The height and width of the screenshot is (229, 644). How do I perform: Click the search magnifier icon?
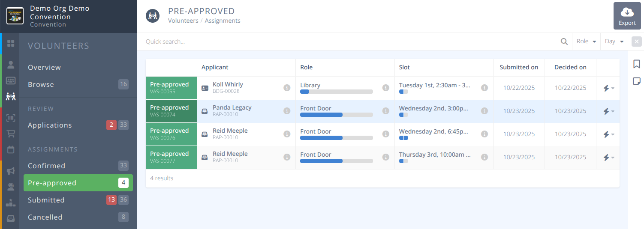(x=564, y=42)
